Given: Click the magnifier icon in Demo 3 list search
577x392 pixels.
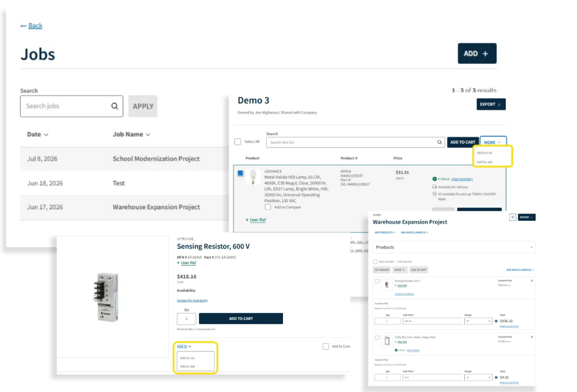Looking at the screenshot, I should 440,142.
